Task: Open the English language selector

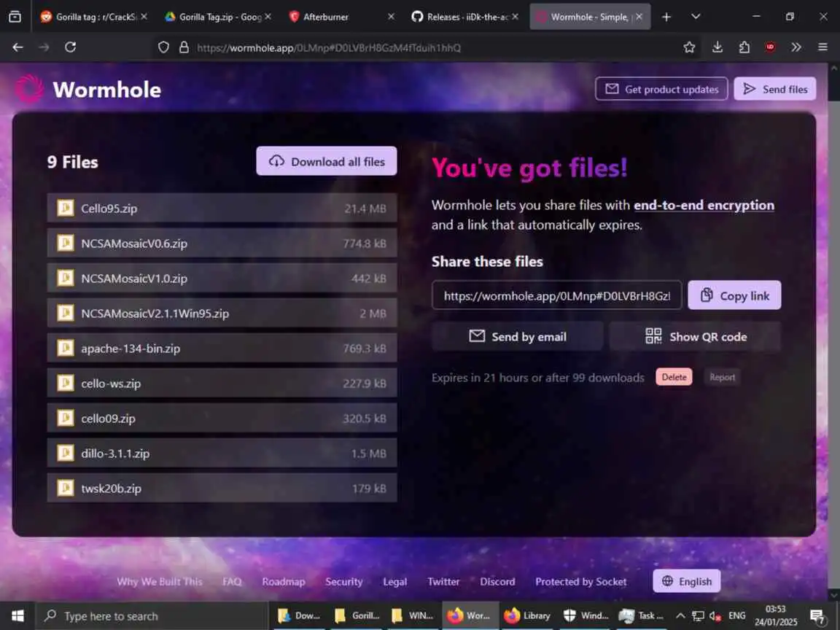Action: pos(686,581)
